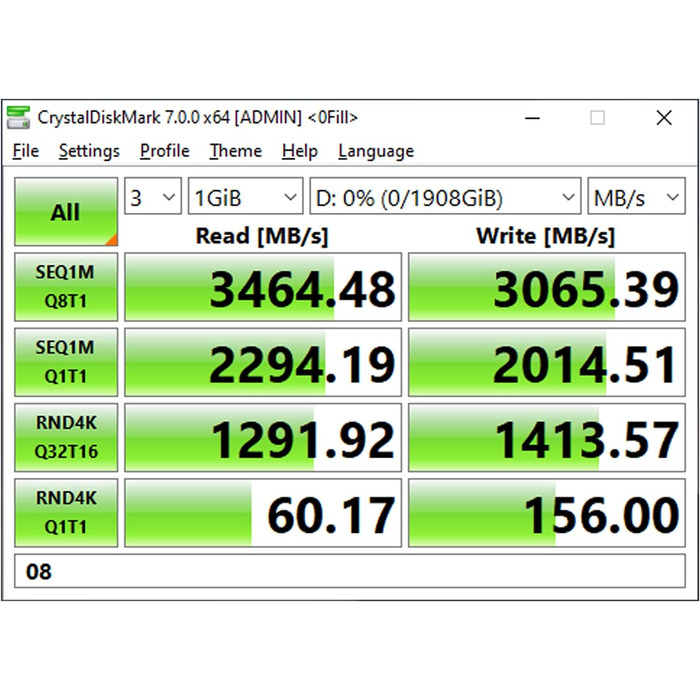Open the Language menu
This screenshot has width=700, height=700.
(x=376, y=151)
